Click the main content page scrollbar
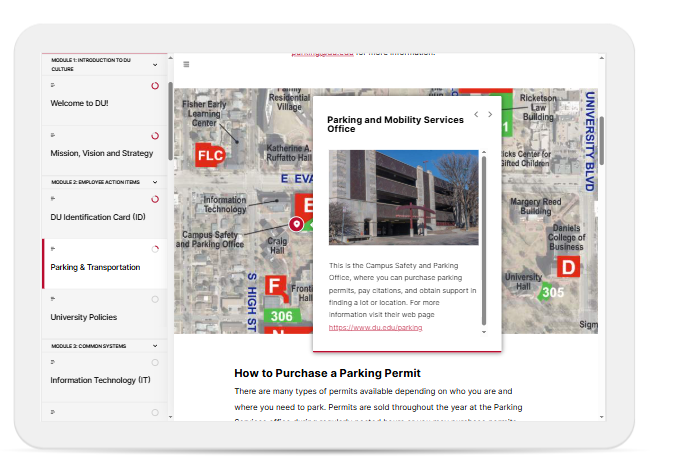This screenshot has width=673, height=476. [x=602, y=140]
